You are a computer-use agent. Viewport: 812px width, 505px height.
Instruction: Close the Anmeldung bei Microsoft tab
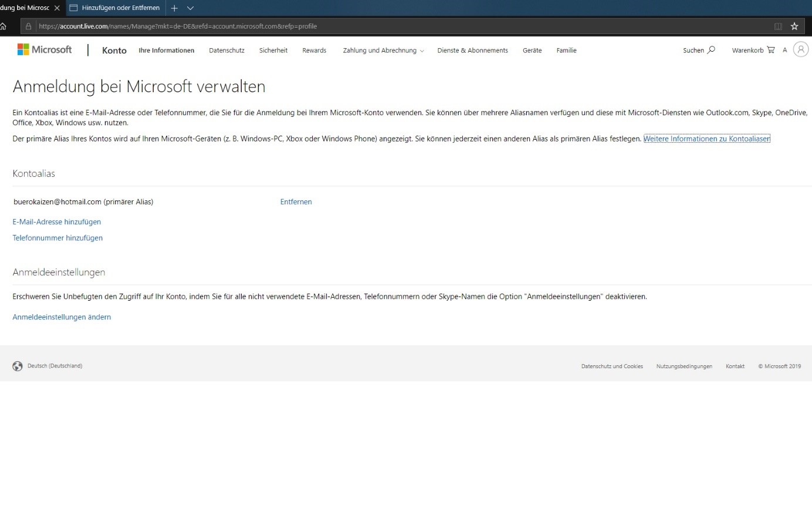tap(57, 8)
